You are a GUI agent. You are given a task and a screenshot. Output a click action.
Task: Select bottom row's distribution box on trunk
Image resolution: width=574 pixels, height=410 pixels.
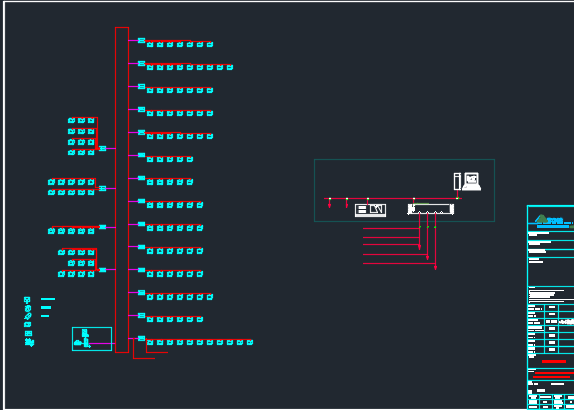(142, 339)
